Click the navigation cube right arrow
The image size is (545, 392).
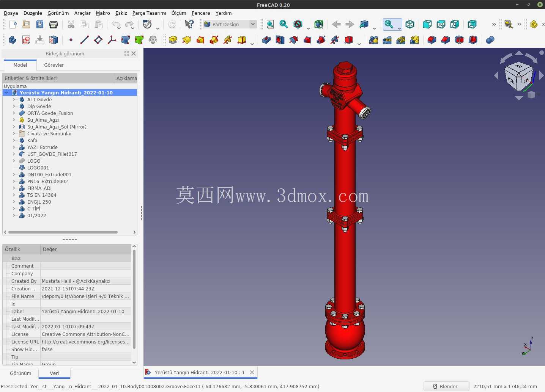pyautogui.click(x=542, y=76)
